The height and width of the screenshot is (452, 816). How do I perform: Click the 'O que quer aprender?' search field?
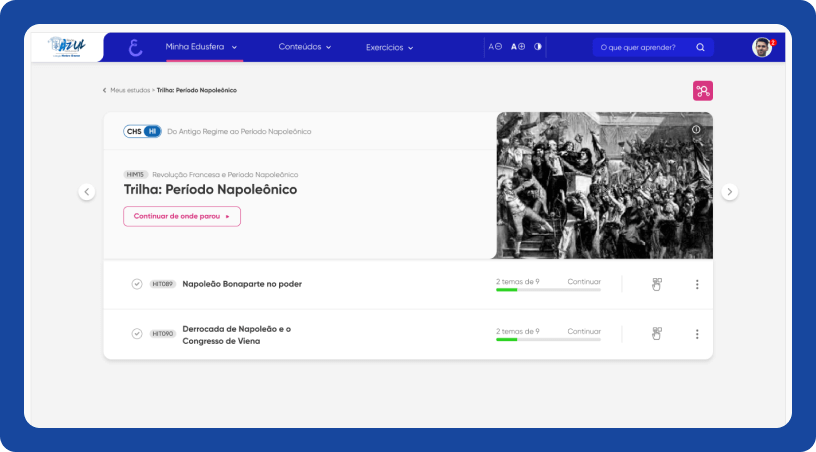[640, 47]
